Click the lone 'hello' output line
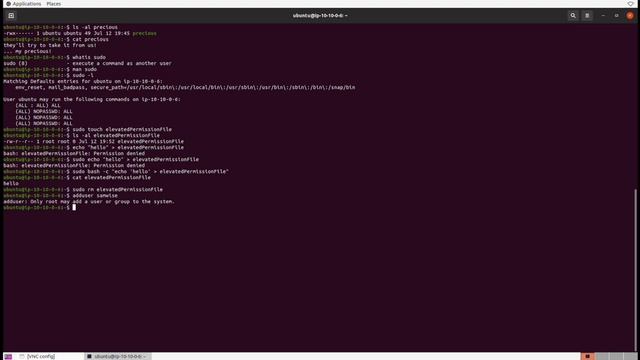This screenshot has height=360, width=640. (x=11, y=184)
